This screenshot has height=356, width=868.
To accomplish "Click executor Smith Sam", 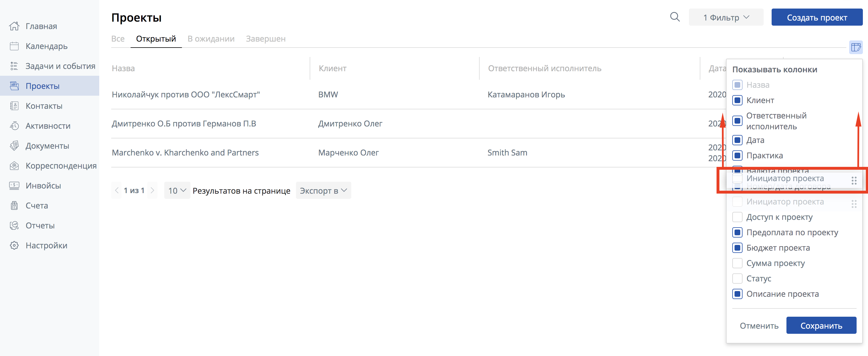I will pos(507,153).
